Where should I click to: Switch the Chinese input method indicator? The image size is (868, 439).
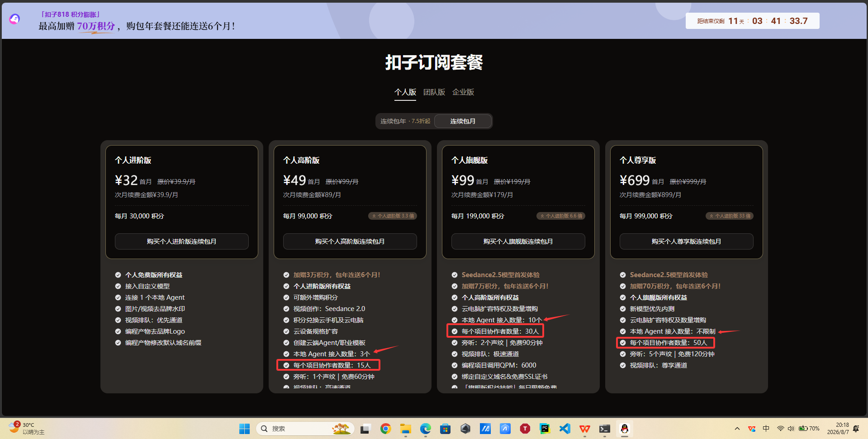766,429
